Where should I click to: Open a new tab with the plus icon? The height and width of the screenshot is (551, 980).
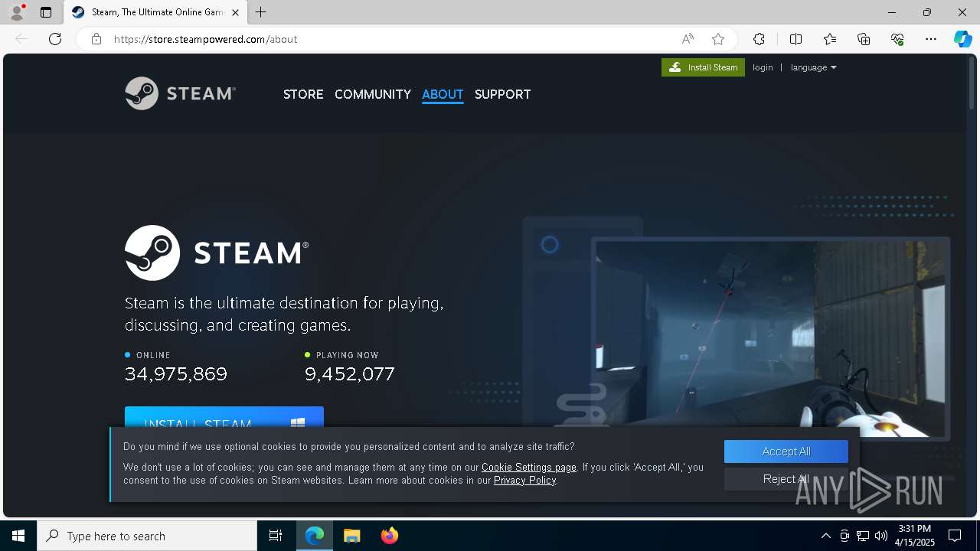(x=261, y=12)
